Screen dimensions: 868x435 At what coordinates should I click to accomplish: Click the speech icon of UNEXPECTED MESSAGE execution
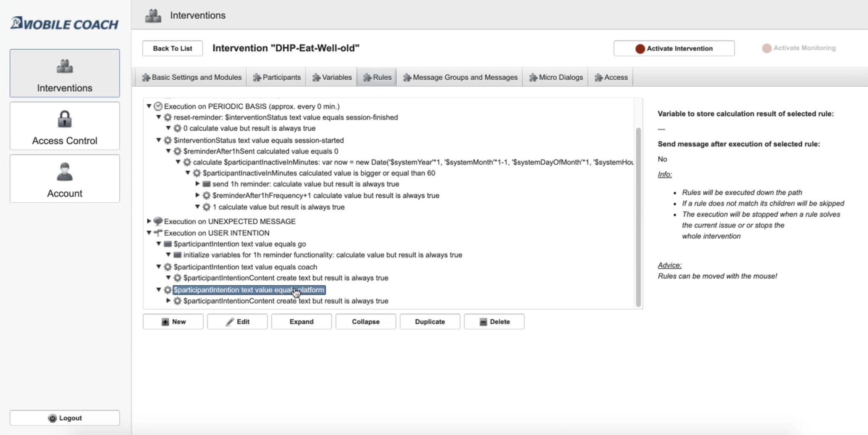point(158,221)
